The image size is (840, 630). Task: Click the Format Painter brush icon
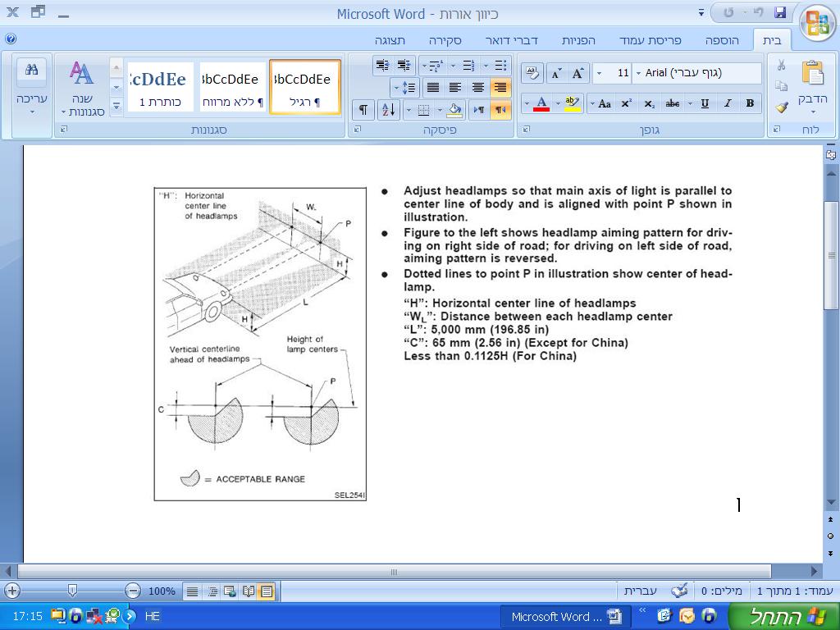point(782,107)
